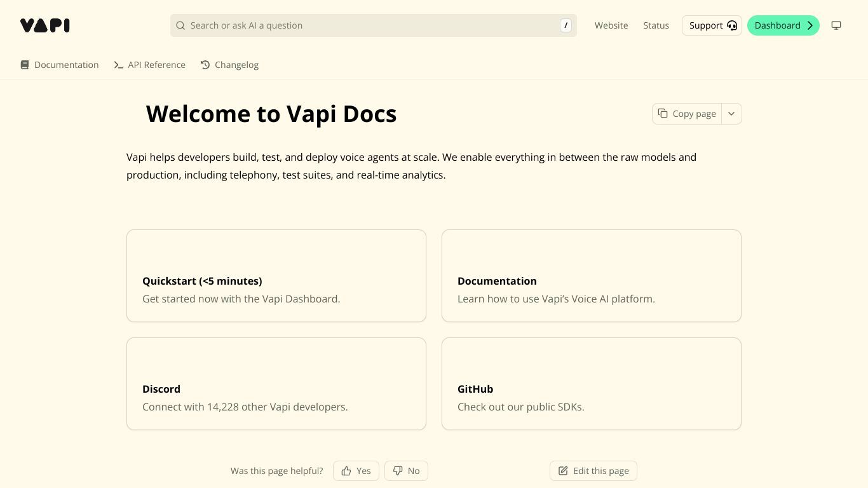868x488 pixels.
Task: Follow the Website link
Action: coord(611,25)
